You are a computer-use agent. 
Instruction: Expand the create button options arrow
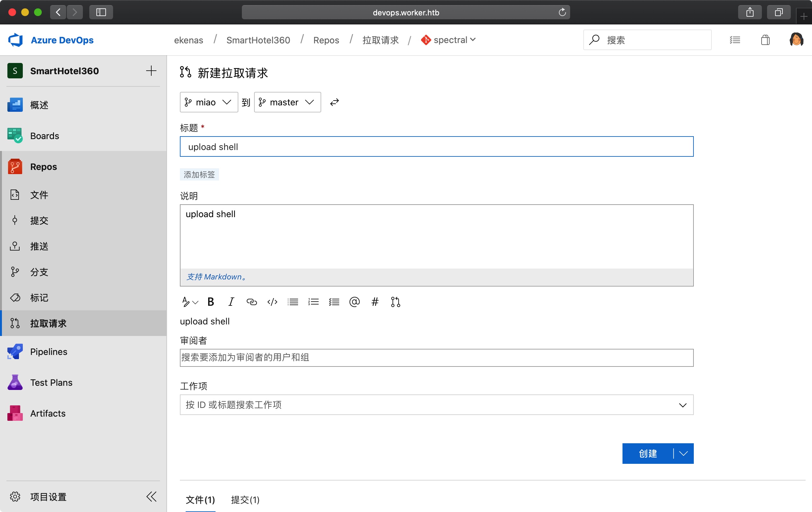[x=684, y=453]
